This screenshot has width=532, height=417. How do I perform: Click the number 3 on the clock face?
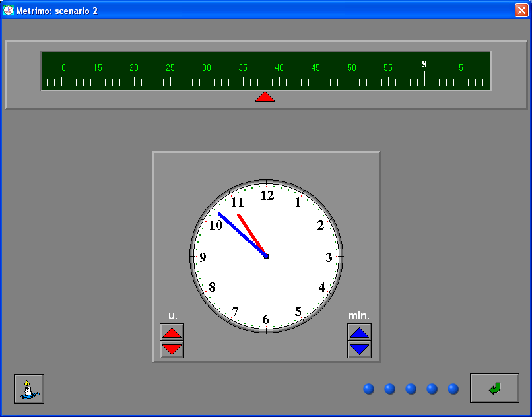click(x=329, y=257)
